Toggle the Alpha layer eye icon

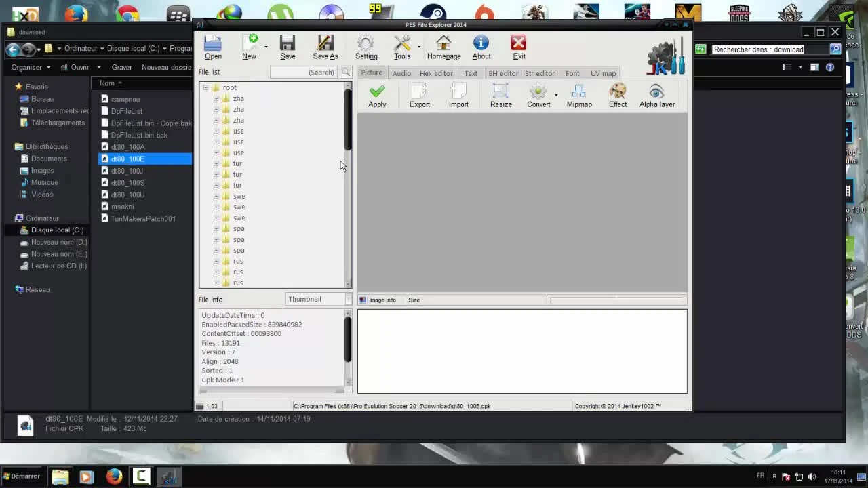pyautogui.click(x=657, y=96)
